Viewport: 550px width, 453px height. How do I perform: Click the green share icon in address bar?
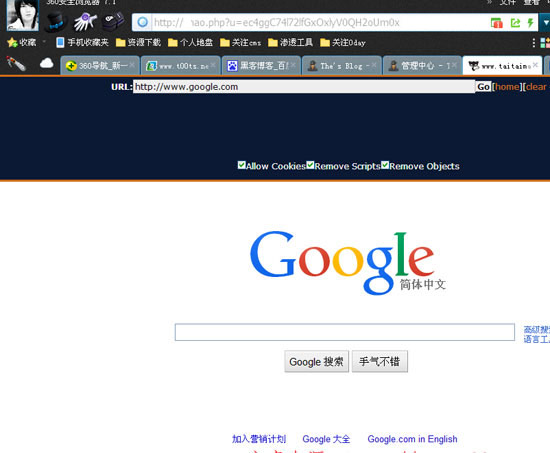[x=515, y=23]
